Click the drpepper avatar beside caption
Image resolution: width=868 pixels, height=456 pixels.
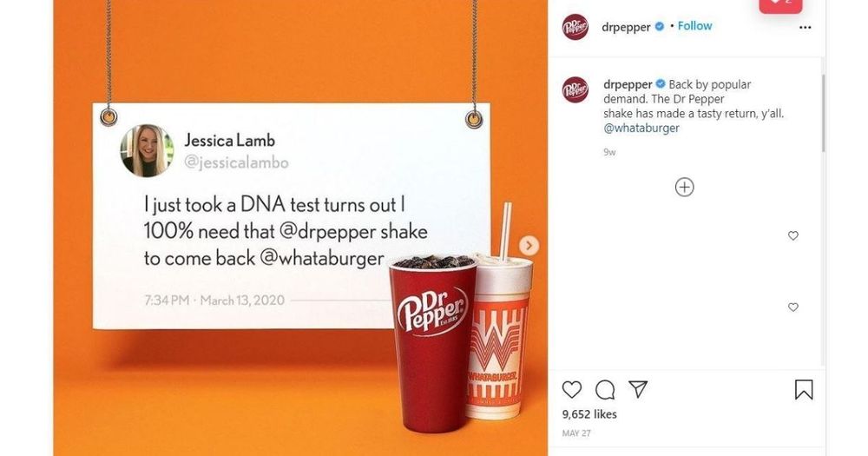tap(575, 89)
